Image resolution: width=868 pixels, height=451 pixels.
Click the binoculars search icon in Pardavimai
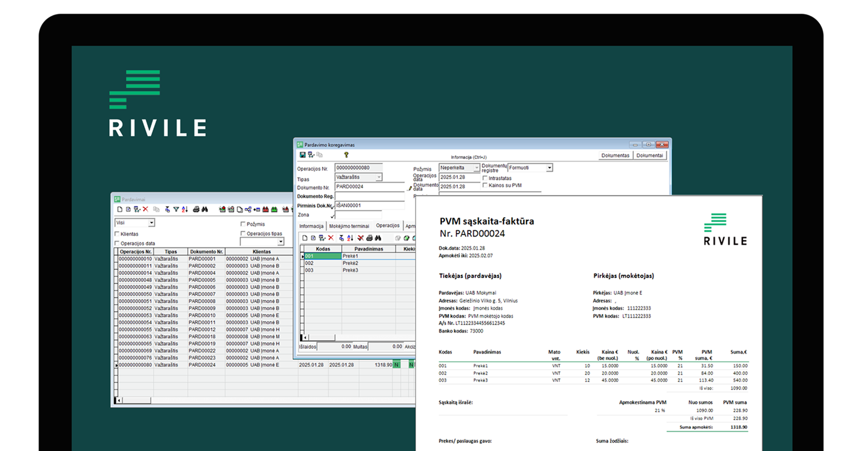pyautogui.click(x=205, y=209)
